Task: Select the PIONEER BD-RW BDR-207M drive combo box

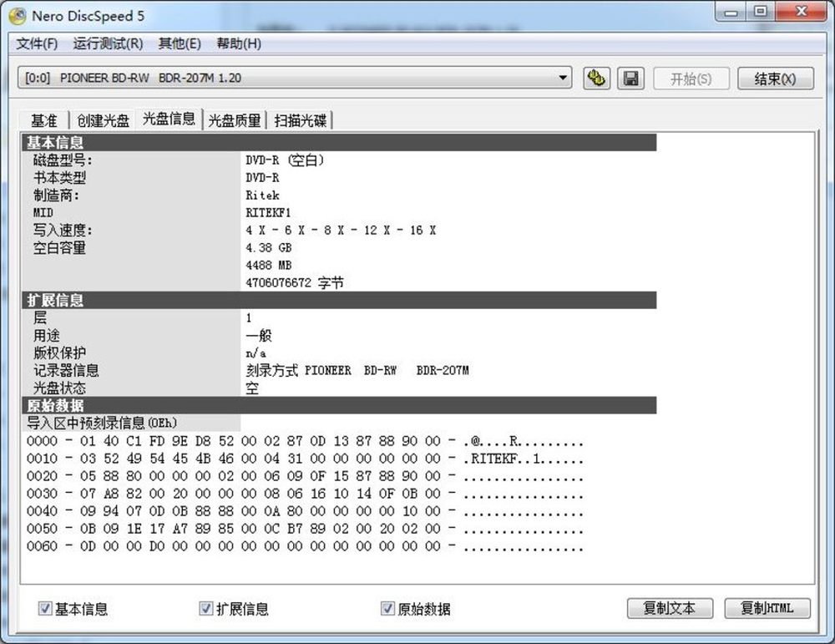Action: [x=295, y=79]
